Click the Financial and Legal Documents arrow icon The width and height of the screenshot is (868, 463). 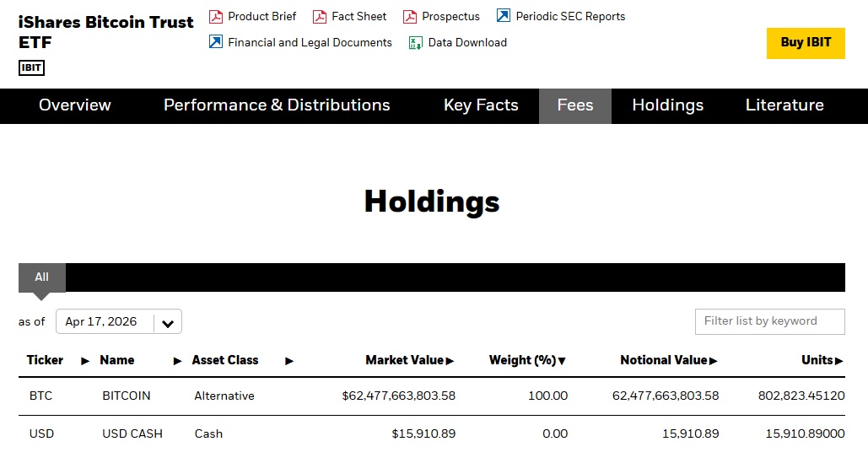pyautogui.click(x=216, y=42)
